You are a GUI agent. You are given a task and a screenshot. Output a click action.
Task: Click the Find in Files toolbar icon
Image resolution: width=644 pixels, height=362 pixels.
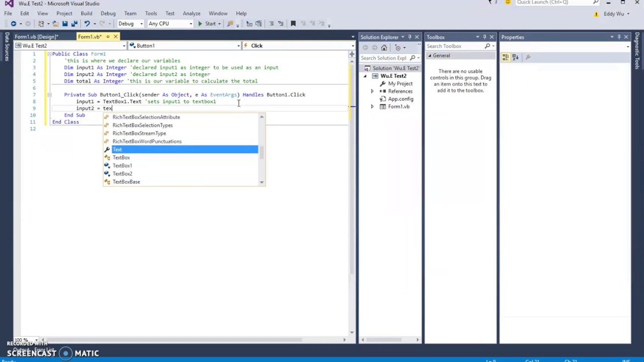tap(230, 24)
